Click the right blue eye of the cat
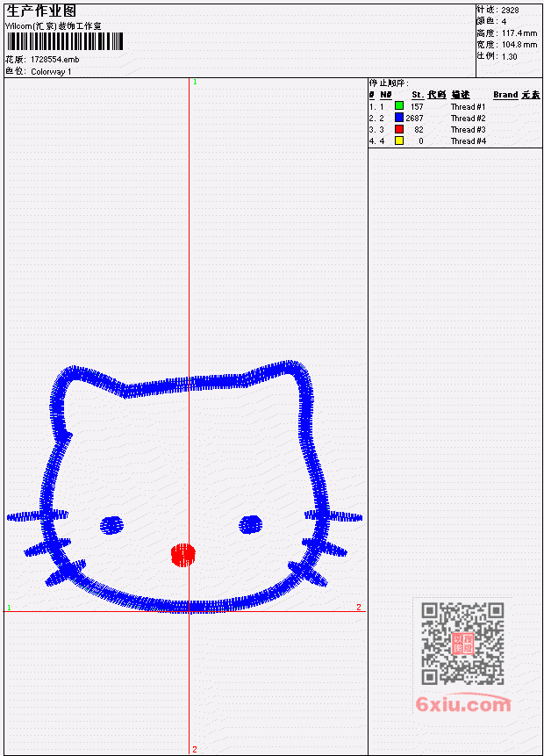The height and width of the screenshot is (756, 544). pos(251,524)
